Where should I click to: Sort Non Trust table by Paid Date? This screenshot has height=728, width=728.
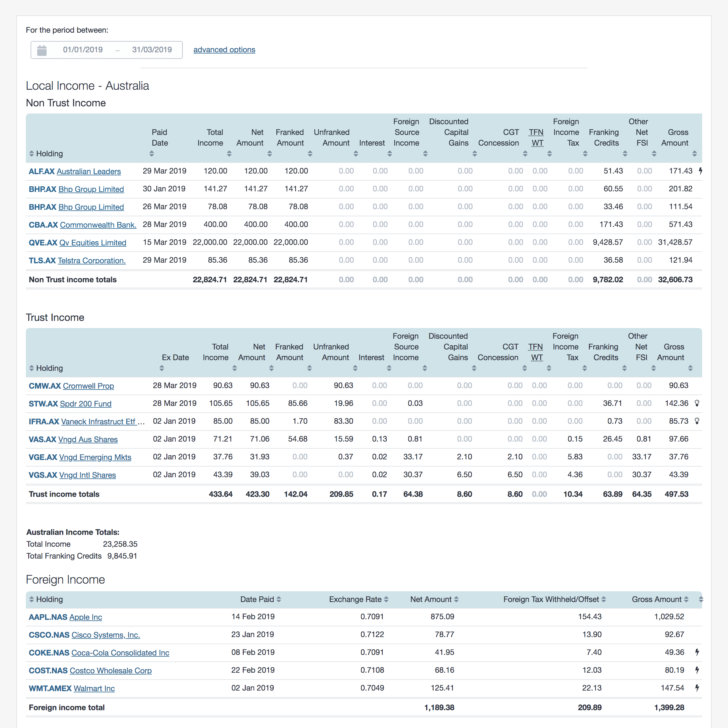pyautogui.click(x=152, y=154)
